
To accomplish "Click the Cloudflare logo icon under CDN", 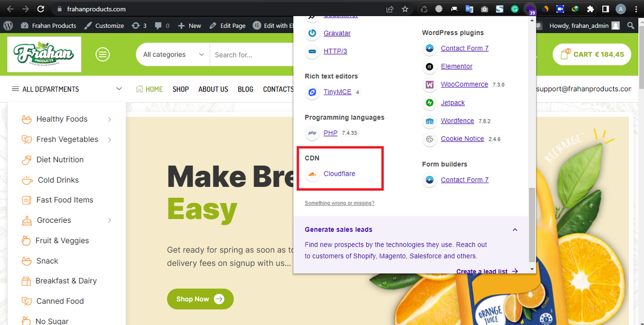I will (312, 174).
